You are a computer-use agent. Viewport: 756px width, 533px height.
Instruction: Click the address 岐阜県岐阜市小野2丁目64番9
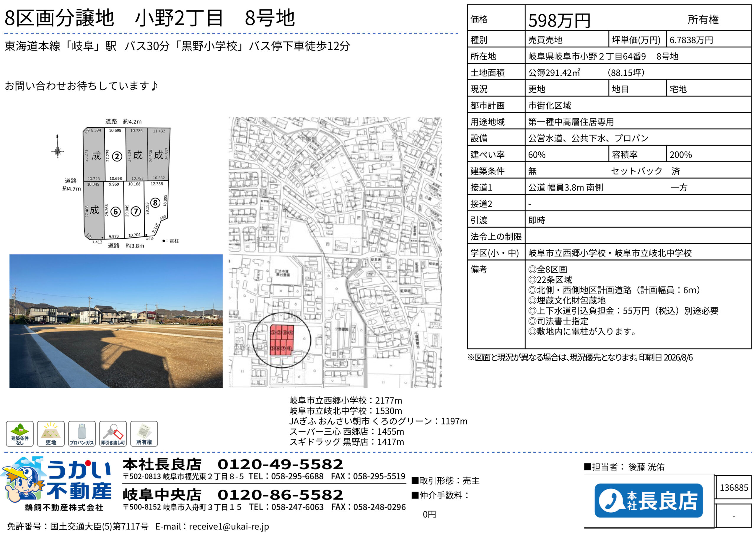coord(587,56)
